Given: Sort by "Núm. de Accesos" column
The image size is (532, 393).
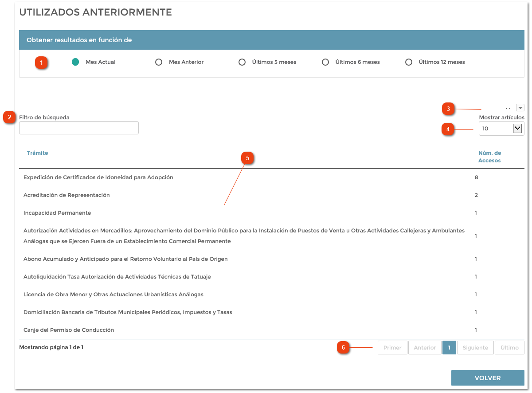Looking at the screenshot, I should pos(489,157).
